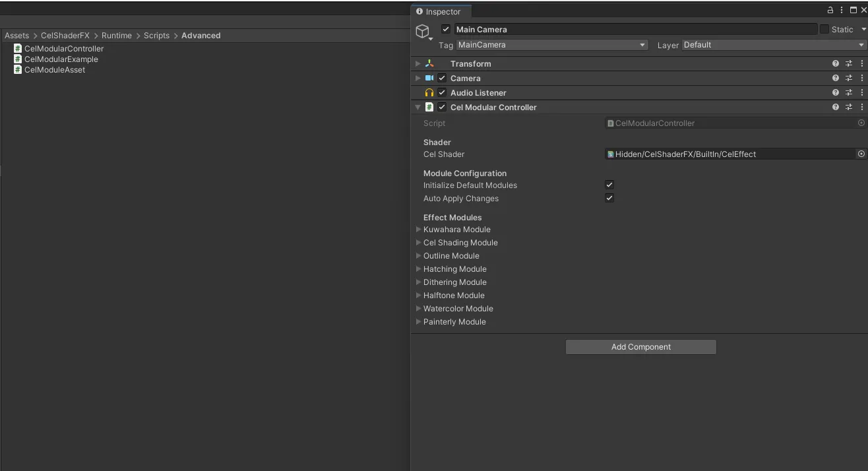
Task: Select the Inspector tab
Action: tap(439, 12)
